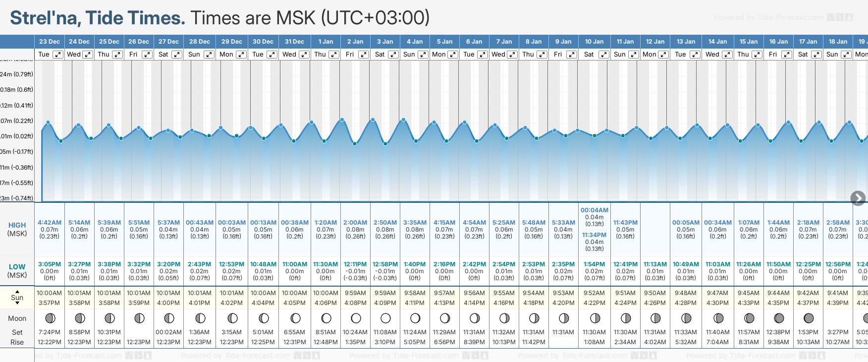This screenshot has width=868, height=362.
Task: Open enlarged view for Sat 27 Dec
Action: 177,55
